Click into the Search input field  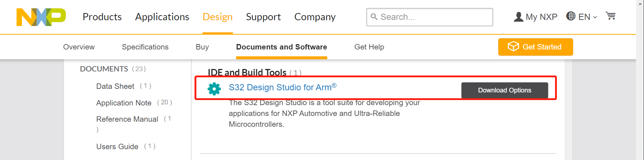pos(434,17)
